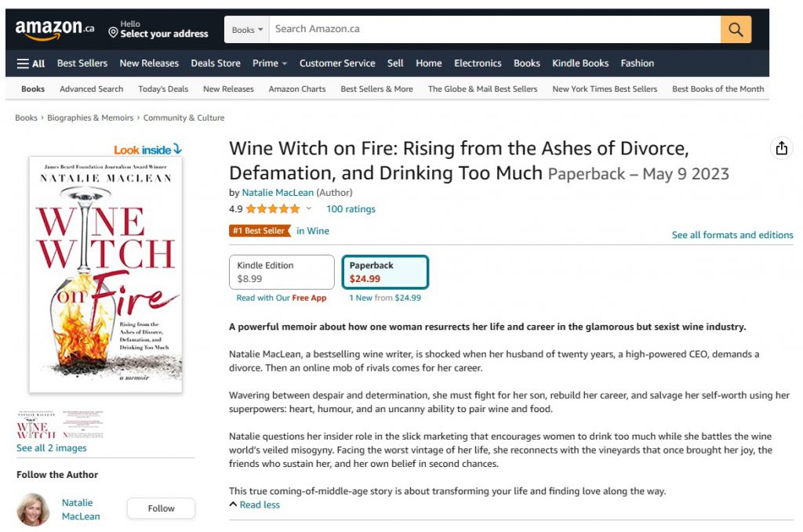The width and height of the screenshot is (803, 532).
Task: Click the location pin address icon
Action: (x=113, y=32)
